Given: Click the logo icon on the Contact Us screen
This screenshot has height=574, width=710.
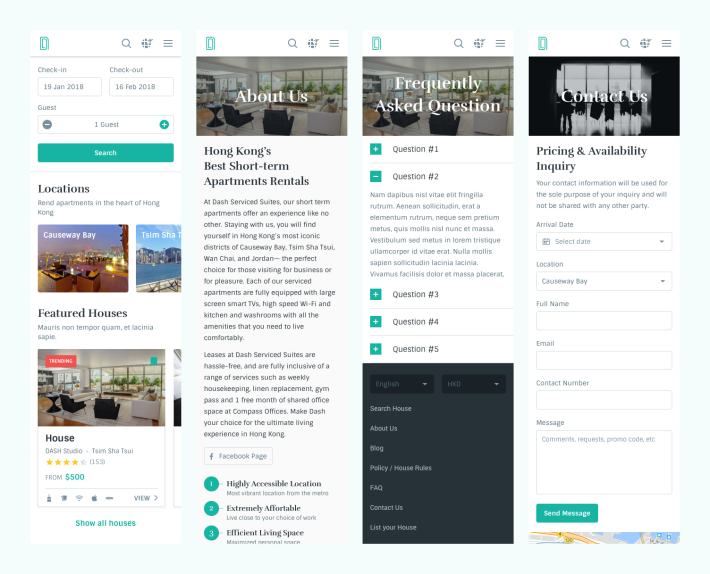Looking at the screenshot, I should coord(542,43).
